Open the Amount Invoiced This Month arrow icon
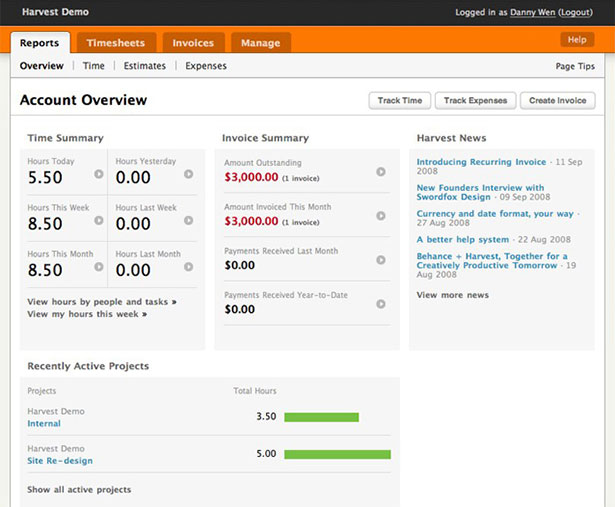This screenshot has height=507, width=615. 381,216
